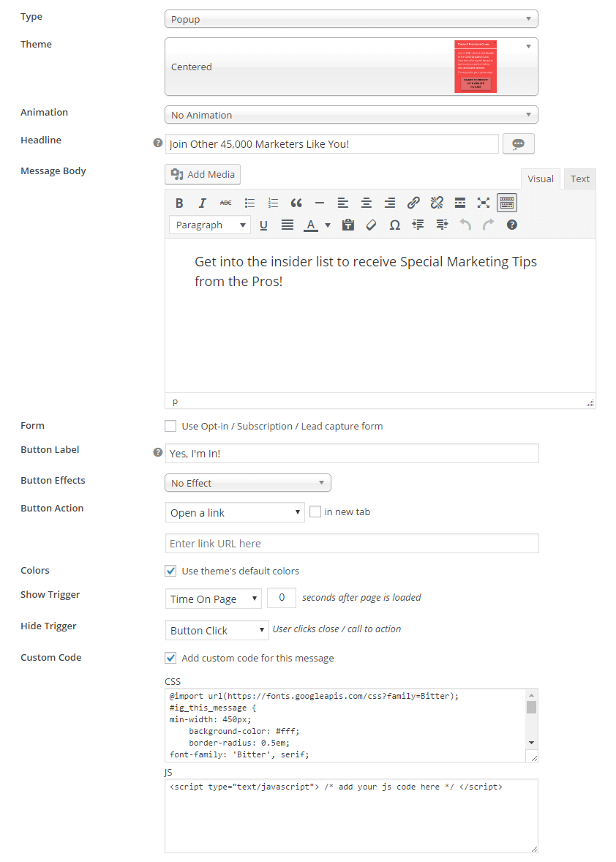The height and width of the screenshot is (862, 616).
Task: Insert a special character (Omega)
Action: [394, 225]
